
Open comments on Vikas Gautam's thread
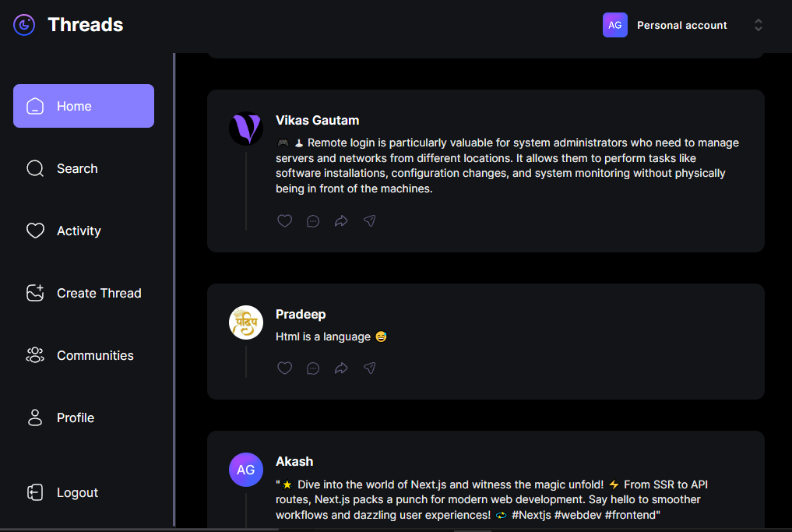coord(313,221)
